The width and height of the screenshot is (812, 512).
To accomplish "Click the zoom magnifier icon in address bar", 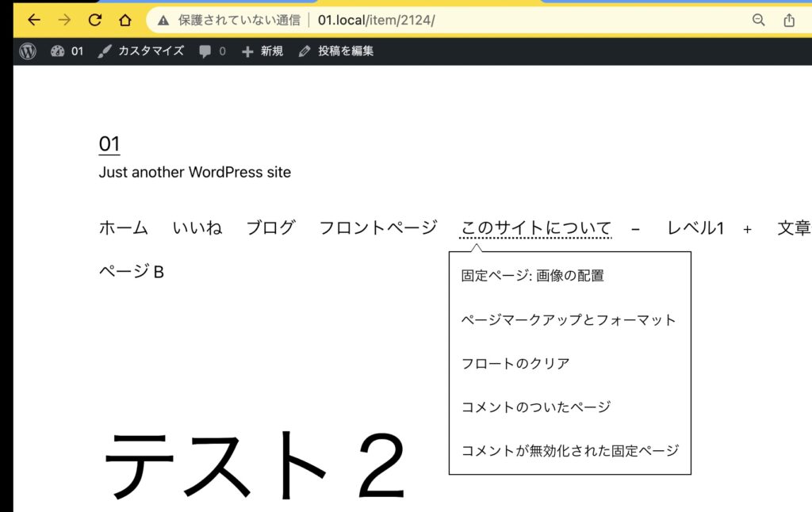I will pos(759,21).
